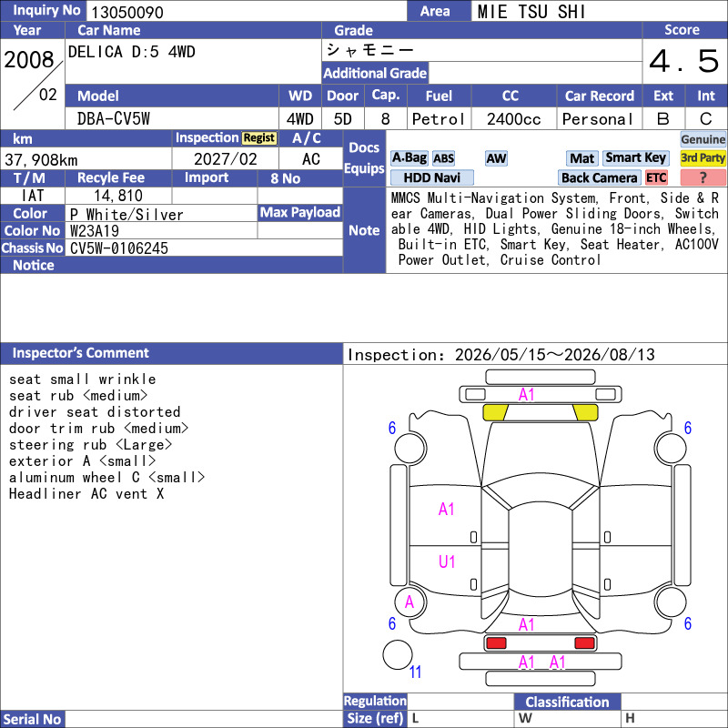This screenshot has height=728, width=728.
Task: Click comment 'driver seat distorted'
Action: click(x=95, y=412)
